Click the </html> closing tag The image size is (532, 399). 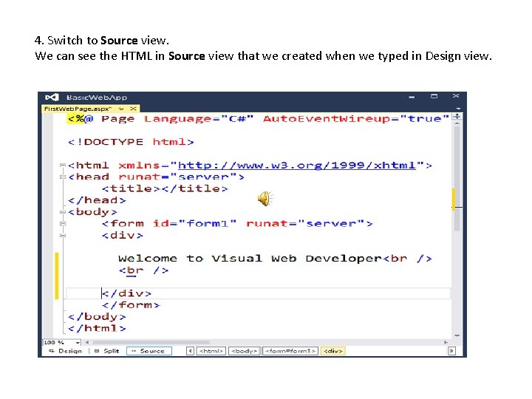[x=97, y=328]
